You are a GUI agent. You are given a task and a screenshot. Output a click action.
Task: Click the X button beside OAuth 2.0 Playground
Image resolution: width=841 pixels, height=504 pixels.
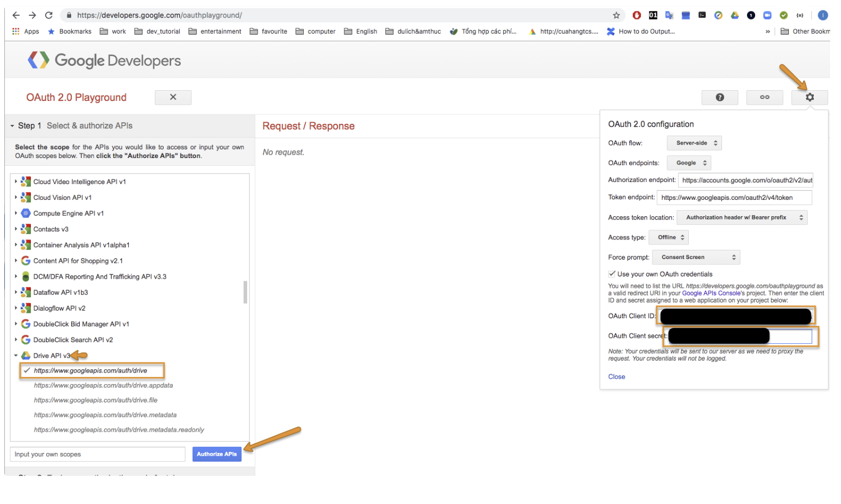(173, 97)
